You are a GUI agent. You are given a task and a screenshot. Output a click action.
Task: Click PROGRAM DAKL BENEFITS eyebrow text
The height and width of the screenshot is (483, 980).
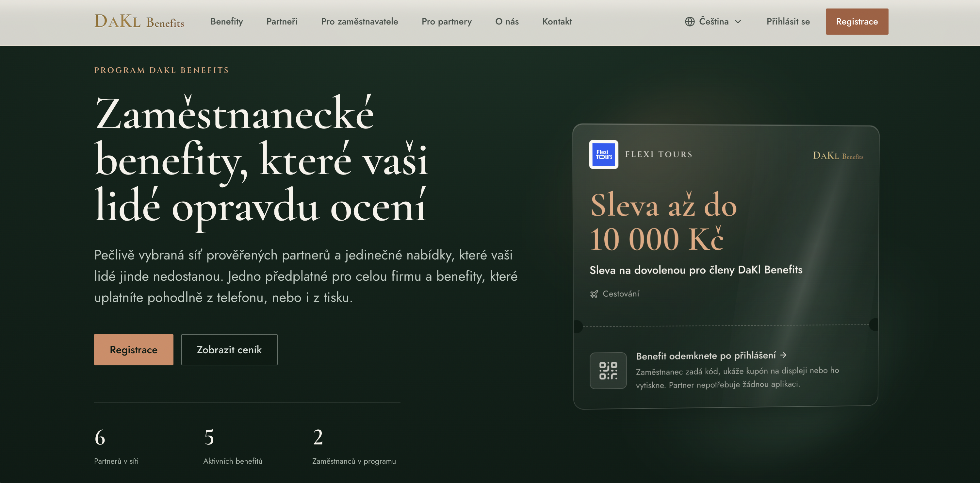click(x=162, y=70)
